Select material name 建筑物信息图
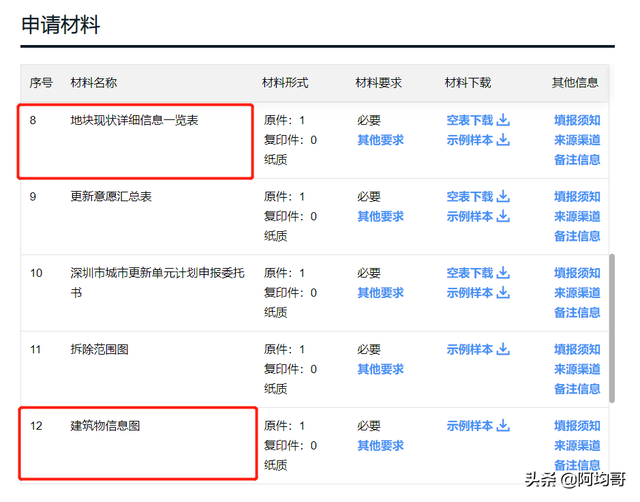 (105, 425)
